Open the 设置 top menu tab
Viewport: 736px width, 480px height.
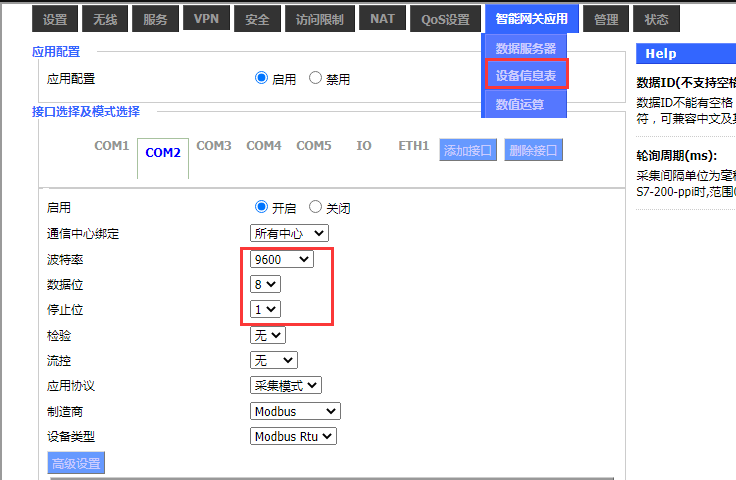coord(55,19)
